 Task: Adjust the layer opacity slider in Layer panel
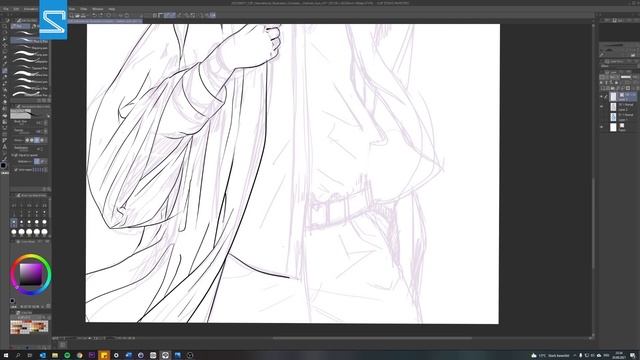point(625,77)
